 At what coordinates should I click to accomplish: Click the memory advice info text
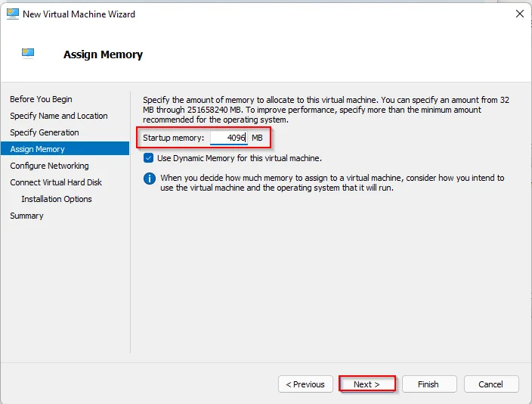(x=332, y=183)
